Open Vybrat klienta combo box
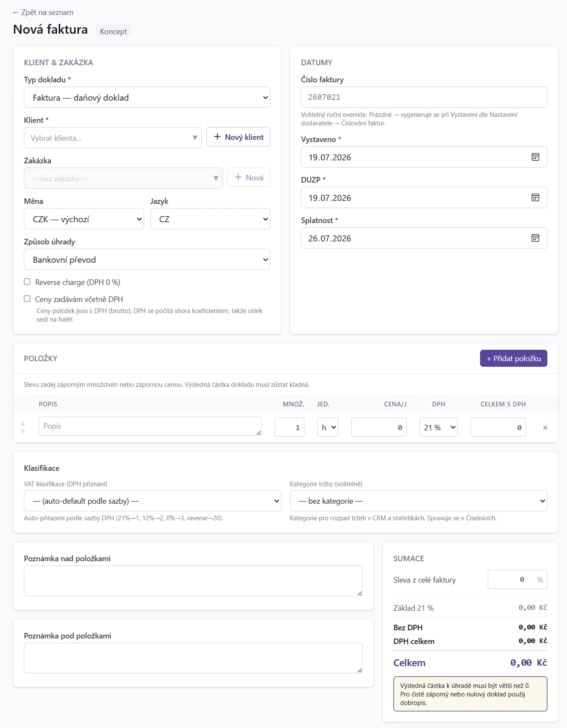Screen dimensions: 567x728 point(113,138)
